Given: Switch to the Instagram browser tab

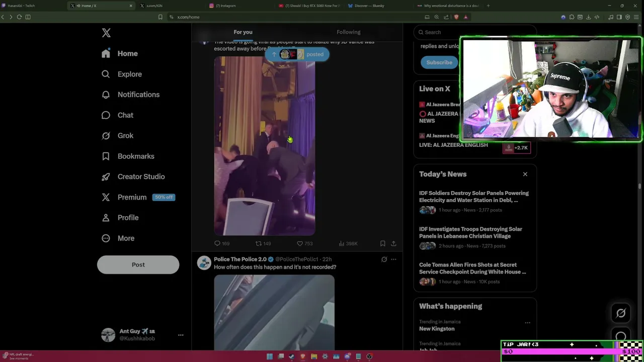Looking at the screenshot, I should pyautogui.click(x=240, y=6).
